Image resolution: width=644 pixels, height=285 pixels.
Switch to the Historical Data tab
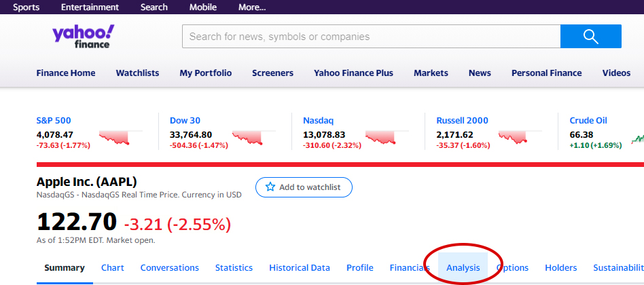300,268
